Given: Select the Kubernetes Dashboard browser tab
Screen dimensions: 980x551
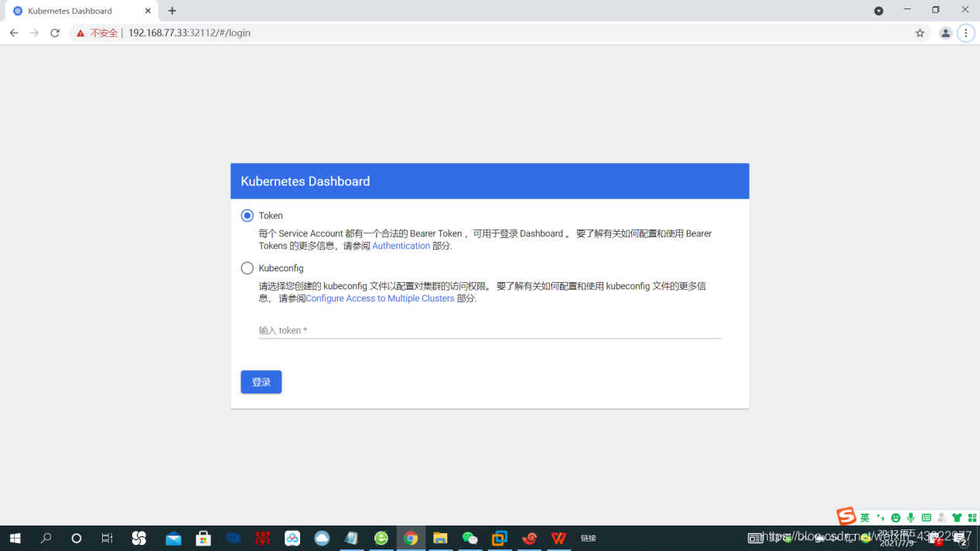Looking at the screenshot, I should pos(81,11).
